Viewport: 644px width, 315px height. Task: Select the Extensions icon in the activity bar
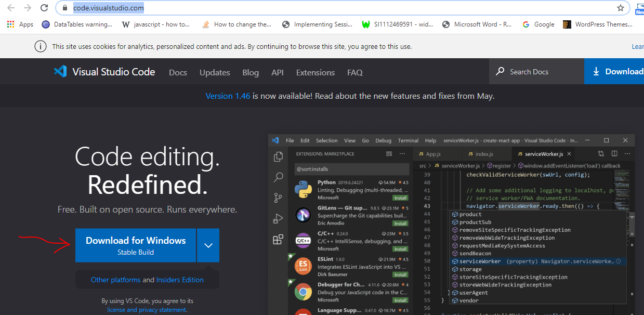pyautogui.click(x=278, y=239)
